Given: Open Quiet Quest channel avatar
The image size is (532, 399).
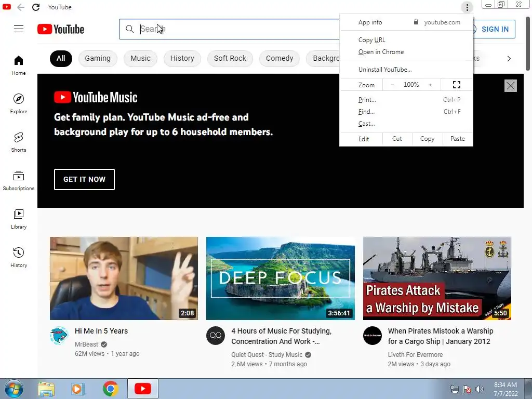Looking at the screenshot, I should (x=216, y=336).
